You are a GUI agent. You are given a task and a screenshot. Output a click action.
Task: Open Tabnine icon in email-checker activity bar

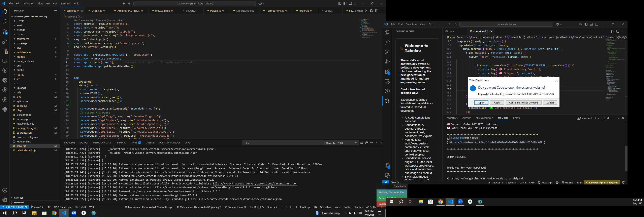tap(387, 101)
